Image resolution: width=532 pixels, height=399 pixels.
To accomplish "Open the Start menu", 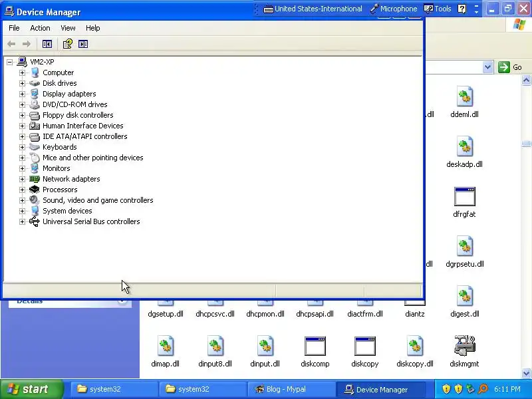I will click(x=31, y=389).
